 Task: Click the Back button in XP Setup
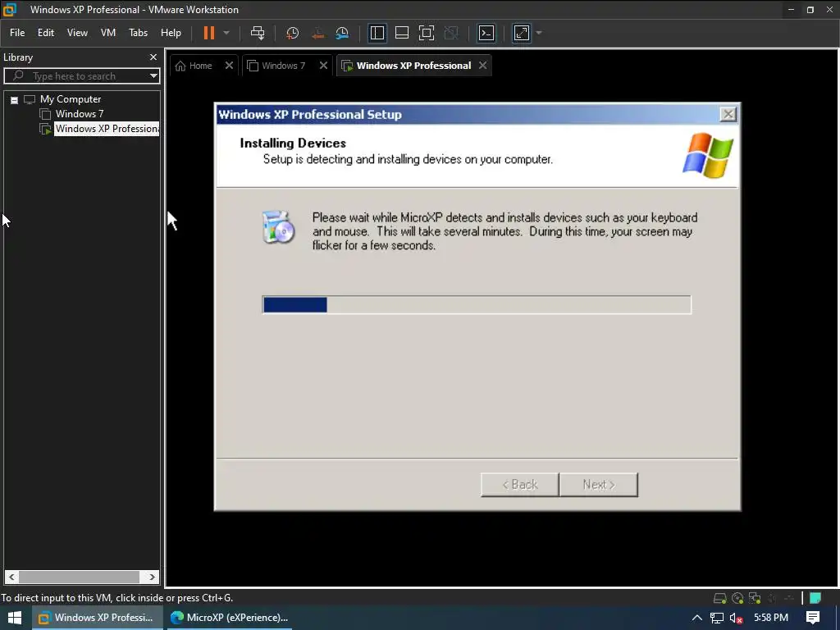click(519, 484)
